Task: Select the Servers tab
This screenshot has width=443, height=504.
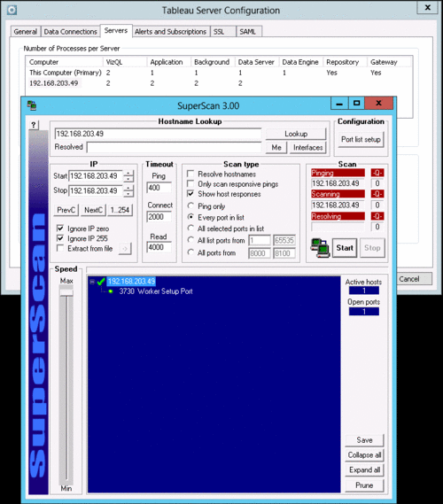Action: (116, 30)
